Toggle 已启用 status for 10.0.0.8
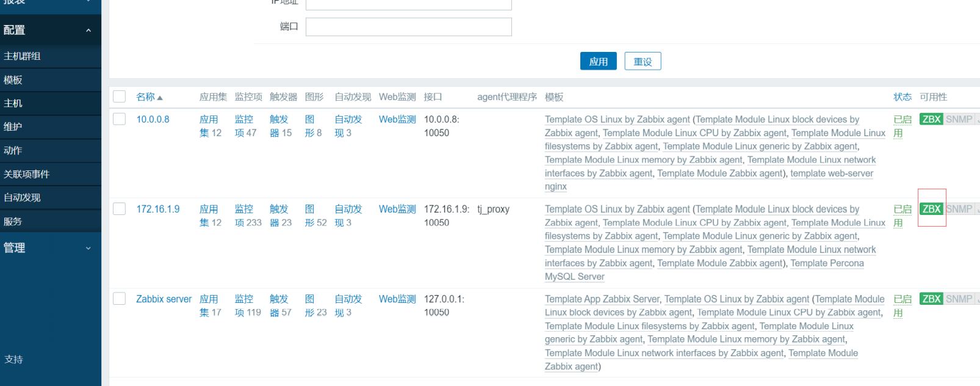This screenshot has width=980, height=386. pos(903,126)
